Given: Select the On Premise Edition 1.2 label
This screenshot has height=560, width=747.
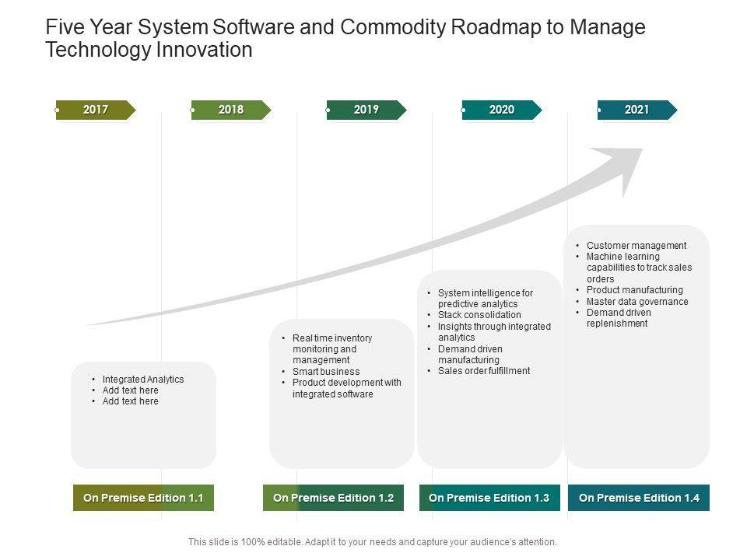Looking at the screenshot, I should click(x=333, y=498).
